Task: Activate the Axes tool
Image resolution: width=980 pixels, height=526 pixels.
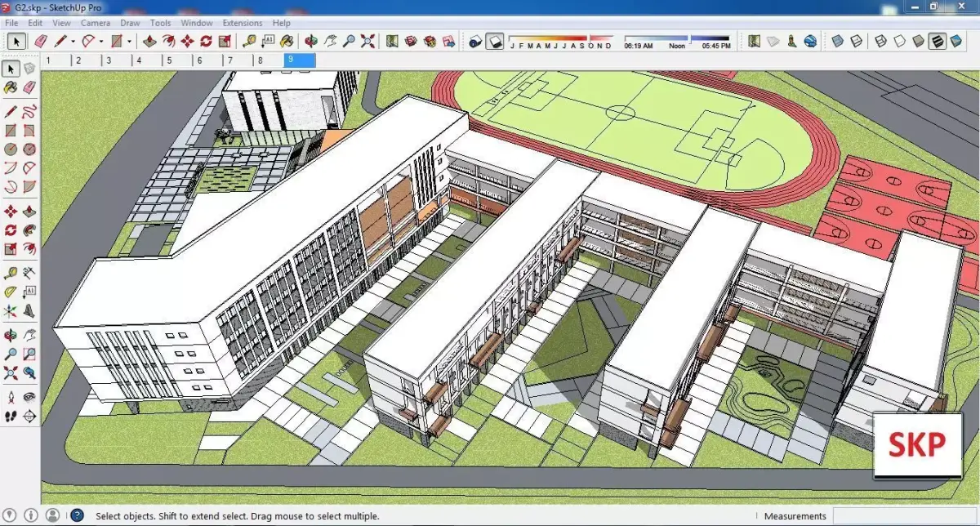Action: [11, 311]
